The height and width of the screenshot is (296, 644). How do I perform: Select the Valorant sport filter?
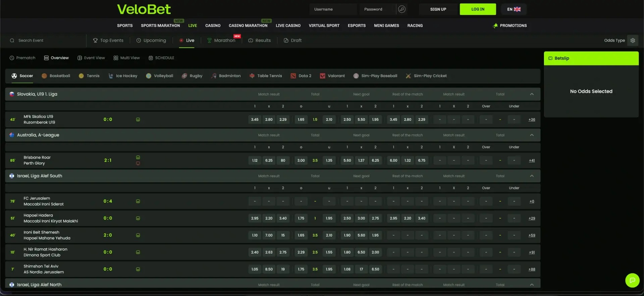coord(332,76)
